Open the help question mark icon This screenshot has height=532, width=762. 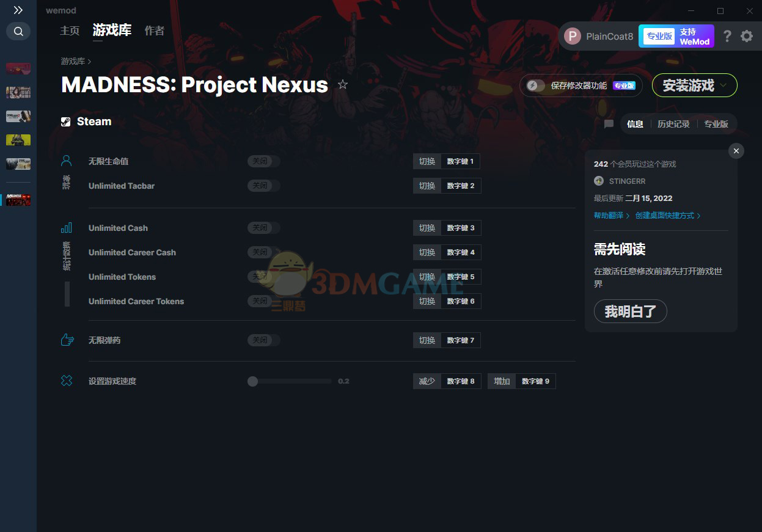pyautogui.click(x=727, y=36)
